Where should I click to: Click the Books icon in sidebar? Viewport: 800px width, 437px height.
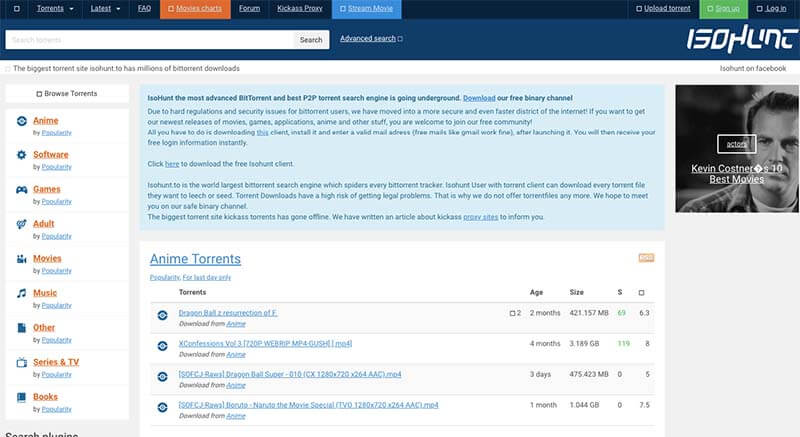[x=21, y=397]
